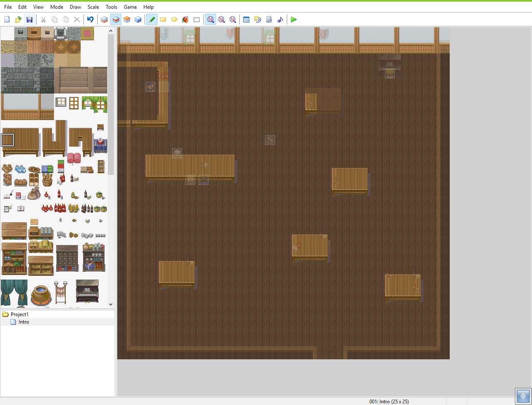The height and width of the screenshot is (405, 532).
Task: Set map scale to 1:1
Action: point(211,20)
